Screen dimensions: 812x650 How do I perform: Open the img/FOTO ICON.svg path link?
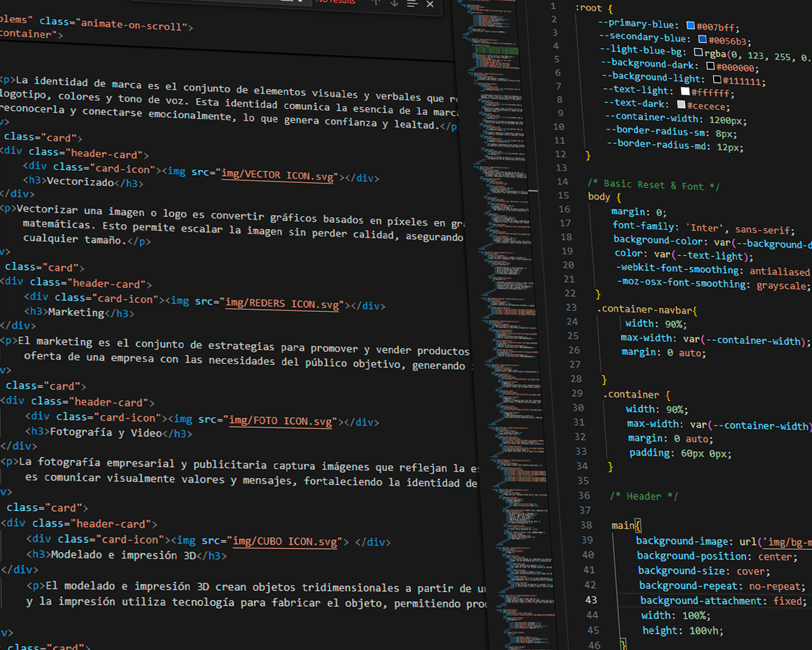click(x=280, y=420)
